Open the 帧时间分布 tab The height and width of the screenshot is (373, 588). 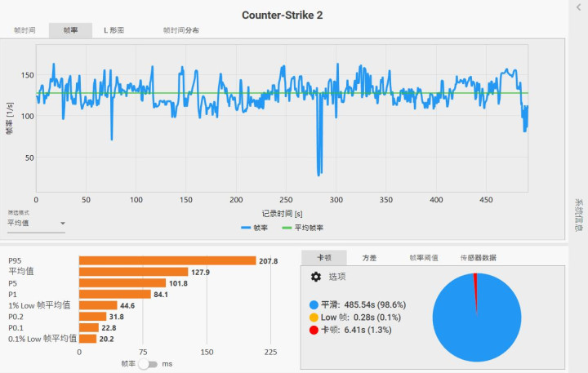[180, 30]
